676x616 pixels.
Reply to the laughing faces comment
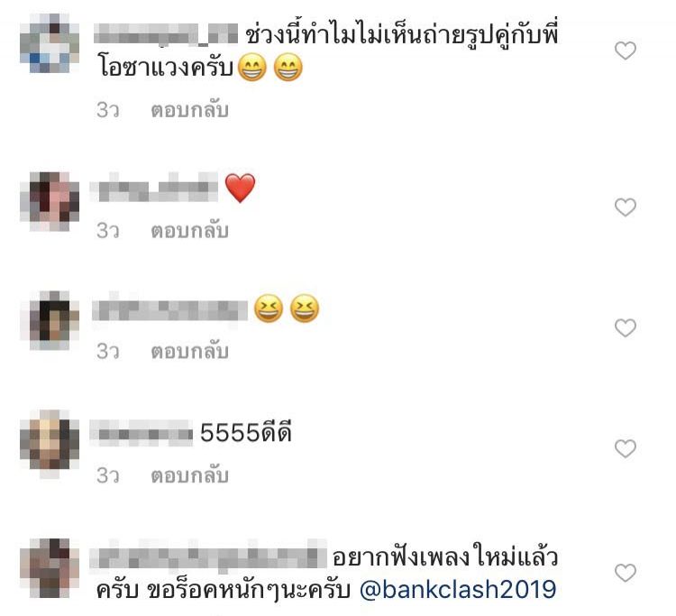[189, 351]
